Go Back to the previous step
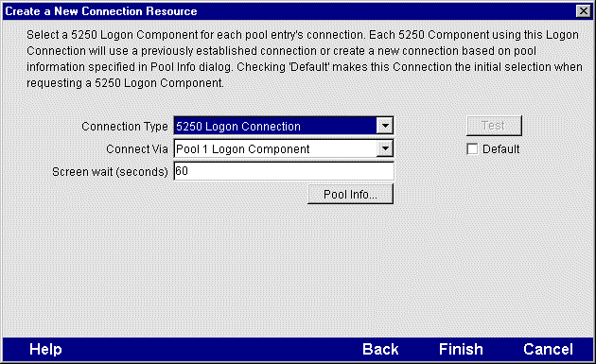 tap(380, 349)
